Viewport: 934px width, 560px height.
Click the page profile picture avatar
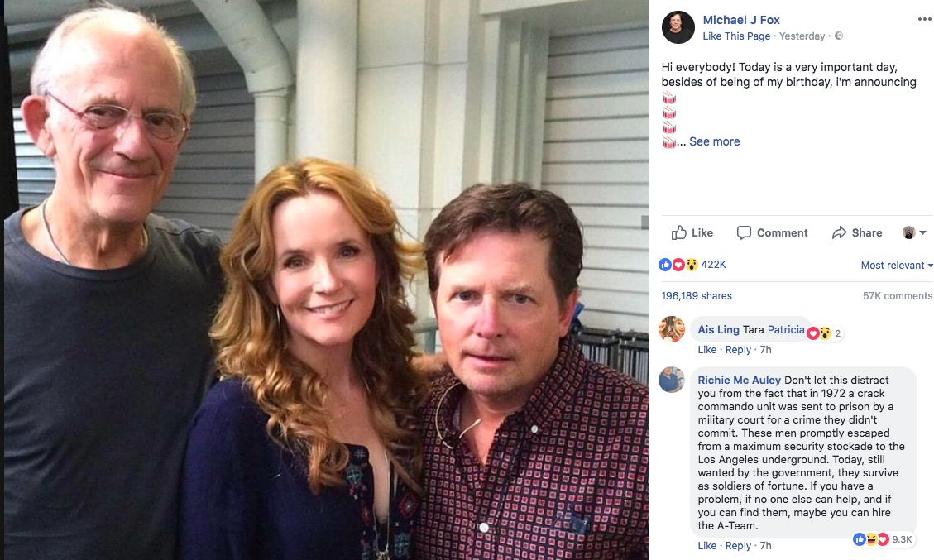678,27
